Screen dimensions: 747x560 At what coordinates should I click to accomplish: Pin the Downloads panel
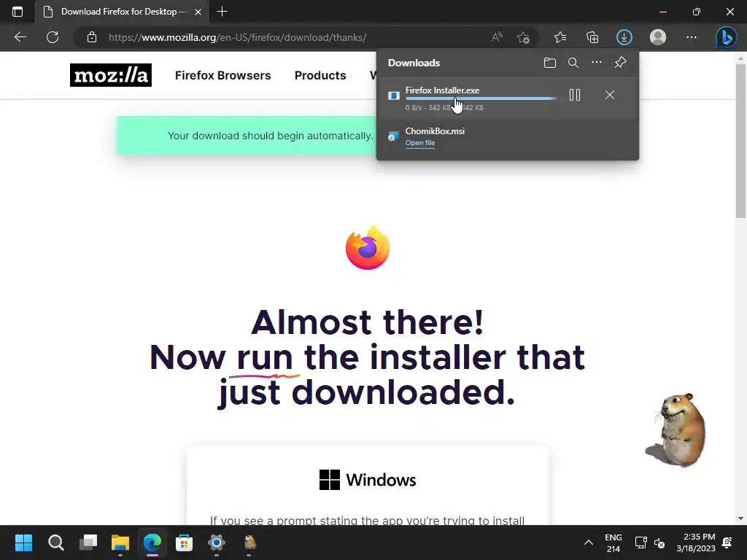(x=620, y=63)
